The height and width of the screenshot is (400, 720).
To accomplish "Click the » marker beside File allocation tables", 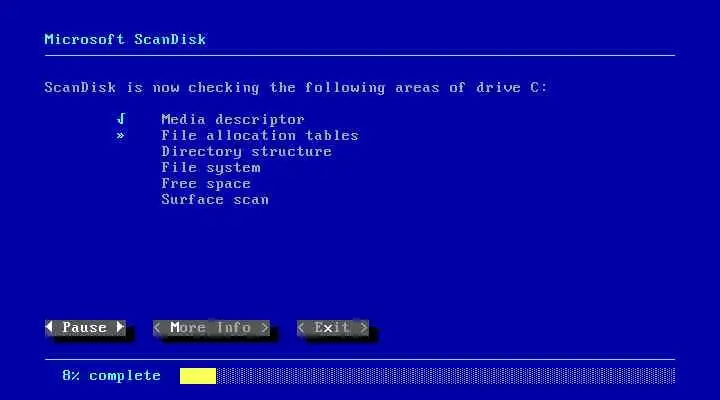I will [120, 135].
